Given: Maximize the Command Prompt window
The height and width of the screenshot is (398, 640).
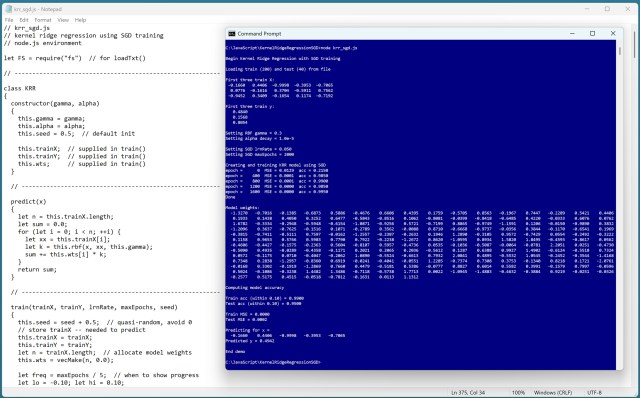Looking at the screenshot, I should point(592,33).
